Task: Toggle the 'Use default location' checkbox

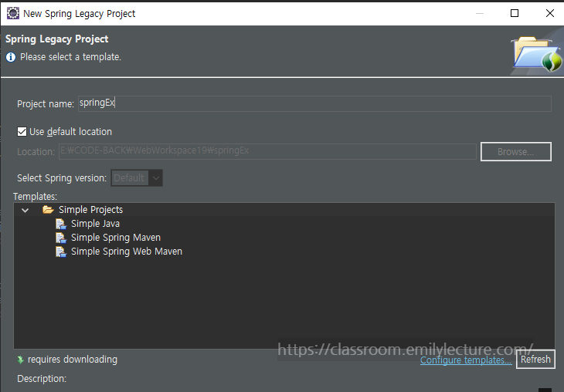Action: point(22,131)
